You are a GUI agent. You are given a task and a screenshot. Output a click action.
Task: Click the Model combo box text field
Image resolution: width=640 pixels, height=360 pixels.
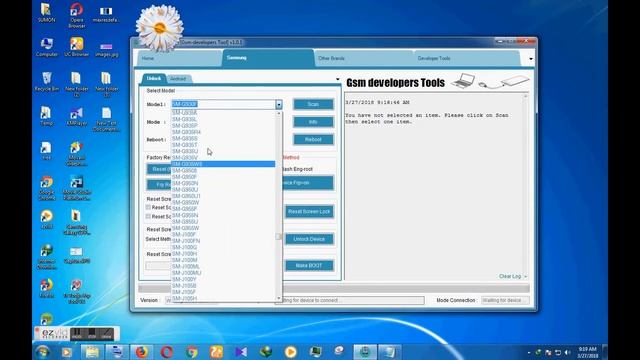pos(223,104)
